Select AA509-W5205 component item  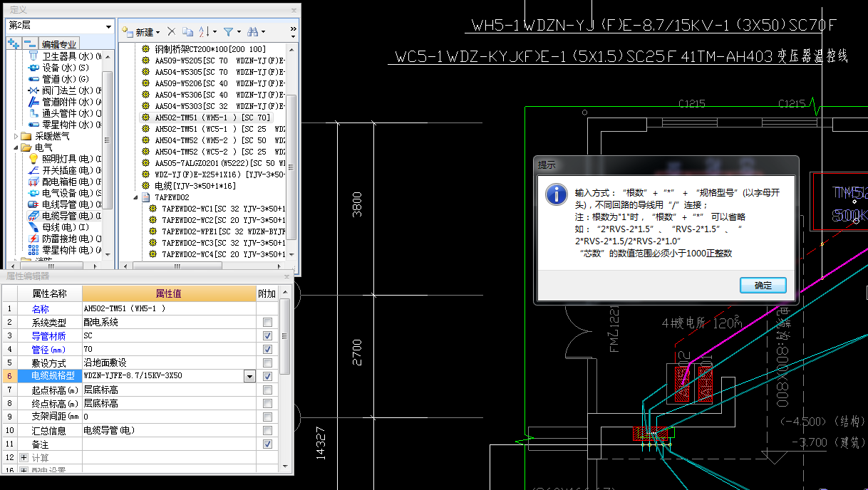pos(214,61)
